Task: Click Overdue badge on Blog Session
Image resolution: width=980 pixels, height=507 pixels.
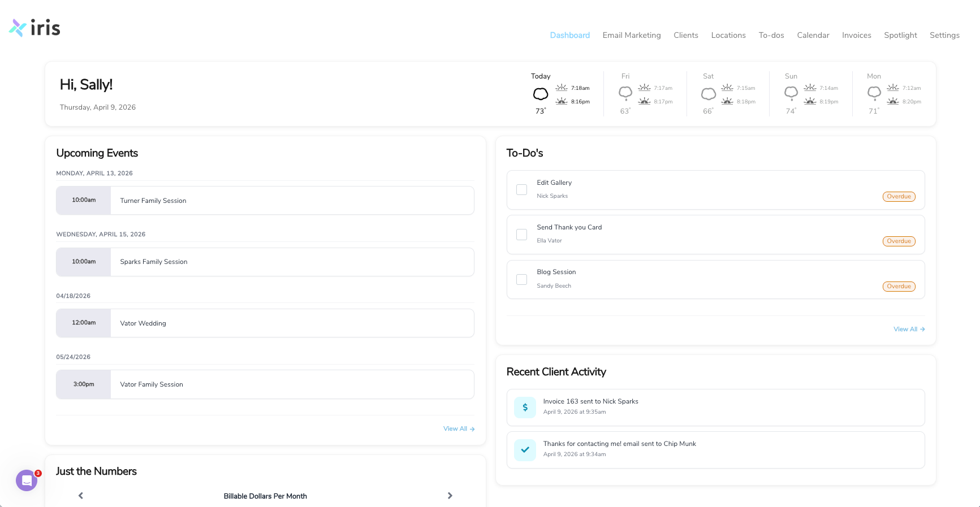Action: (x=899, y=287)
